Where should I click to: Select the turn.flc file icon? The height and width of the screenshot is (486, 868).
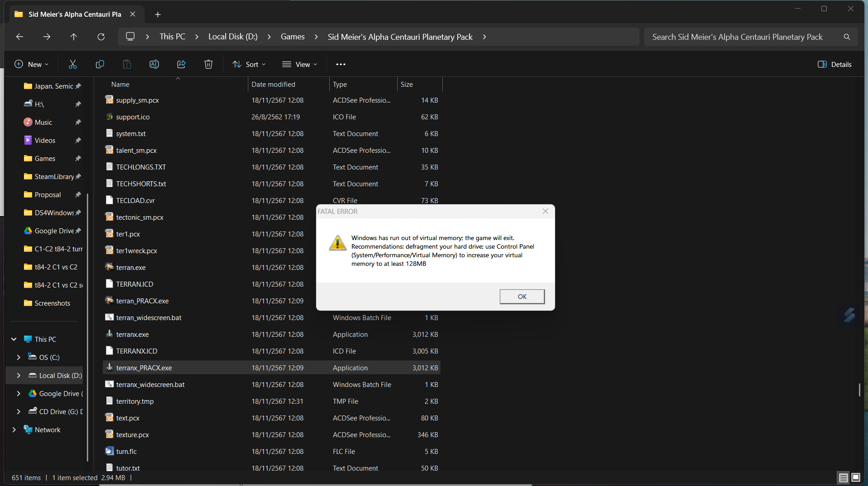point(109,451)
